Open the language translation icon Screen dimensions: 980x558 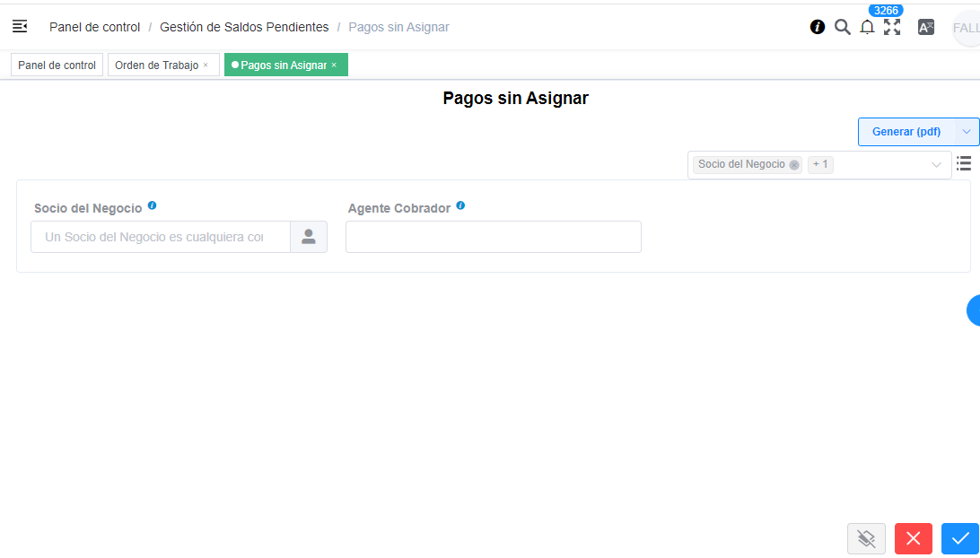click(925, 27)
